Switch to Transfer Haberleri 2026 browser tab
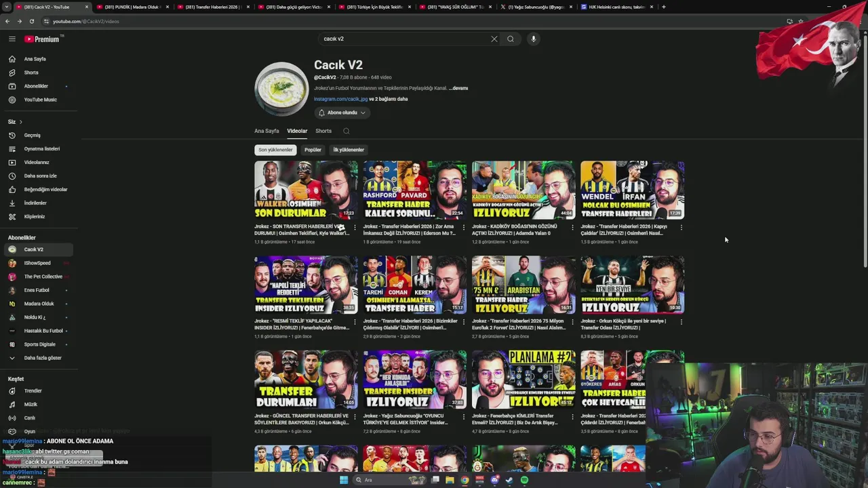868x488 pixels. 212,7
